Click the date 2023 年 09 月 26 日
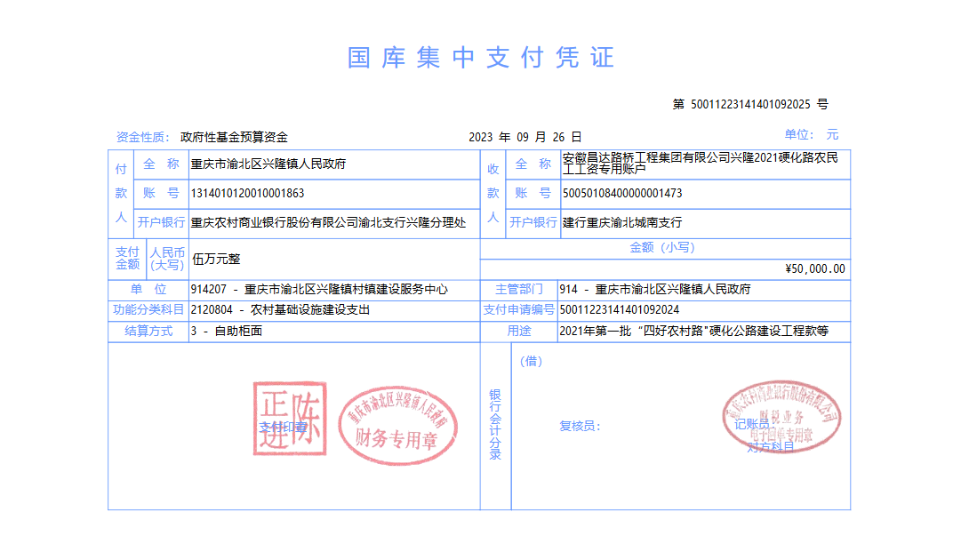 (525, 137)
